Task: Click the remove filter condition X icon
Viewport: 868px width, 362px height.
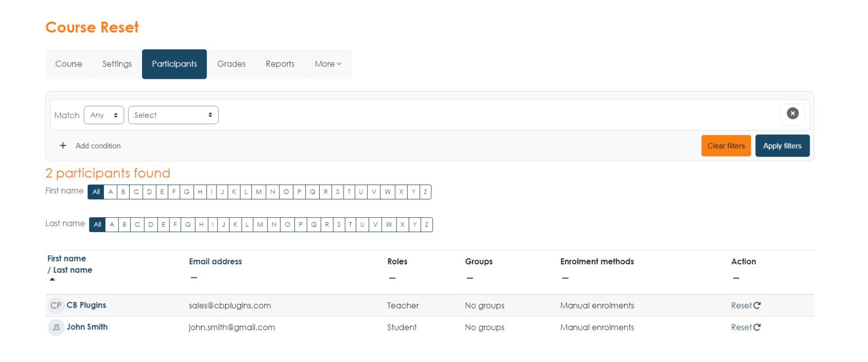Action: [x=793, y=114]
